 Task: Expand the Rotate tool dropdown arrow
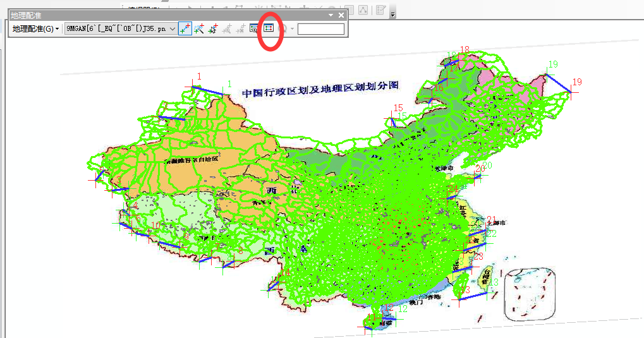(292, 29)
